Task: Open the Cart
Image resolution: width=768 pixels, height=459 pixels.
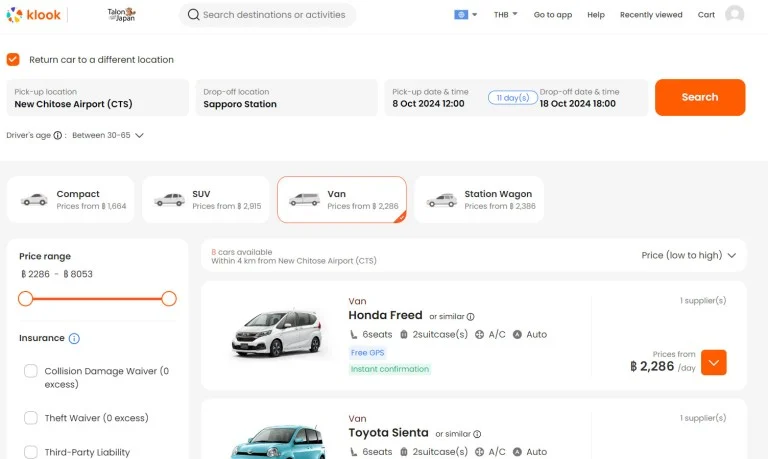Action: [x=706, y=15]
